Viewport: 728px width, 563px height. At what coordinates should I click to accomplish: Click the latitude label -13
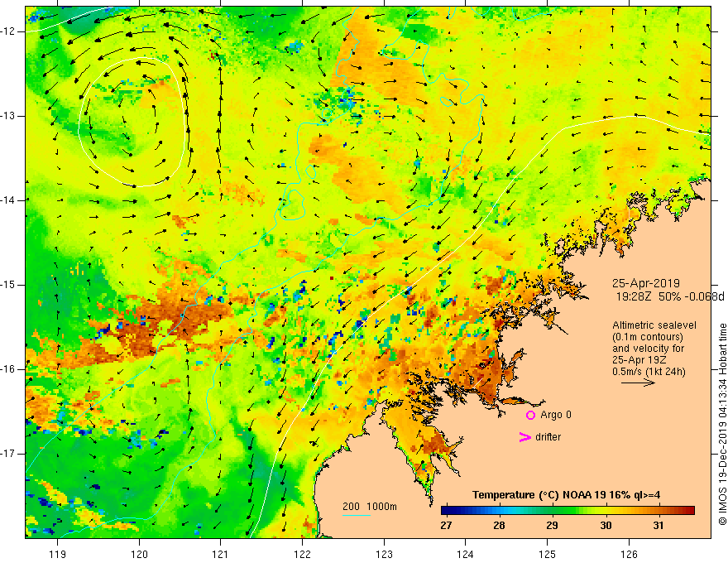pos(8,116)
